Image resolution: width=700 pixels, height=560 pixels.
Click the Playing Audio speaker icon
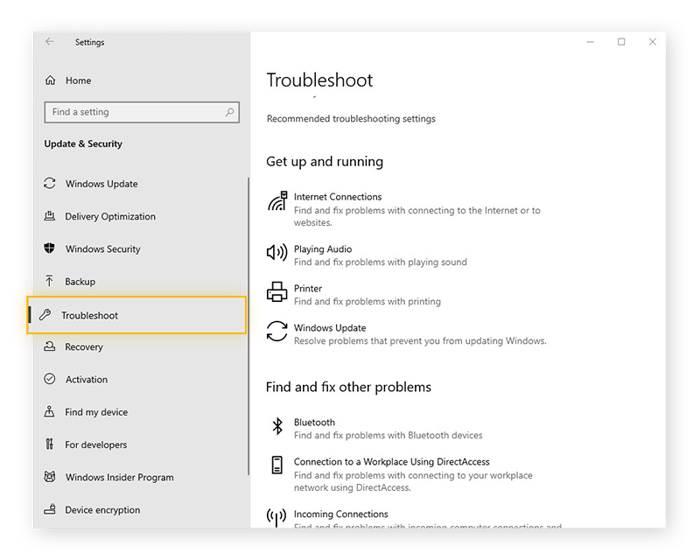coord(277,253)
